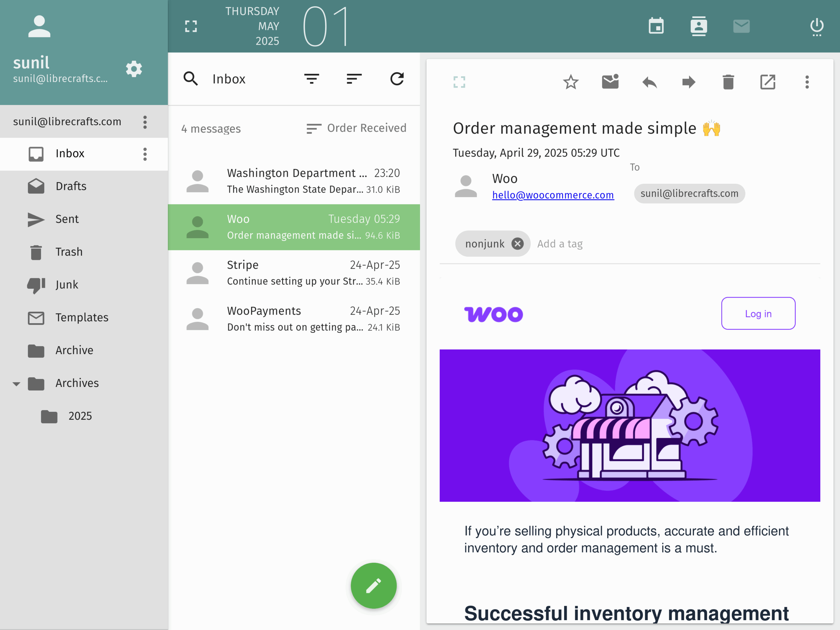Click the Stripe sender avatar
The image size is (840, 630).
[x=198, y=273]
